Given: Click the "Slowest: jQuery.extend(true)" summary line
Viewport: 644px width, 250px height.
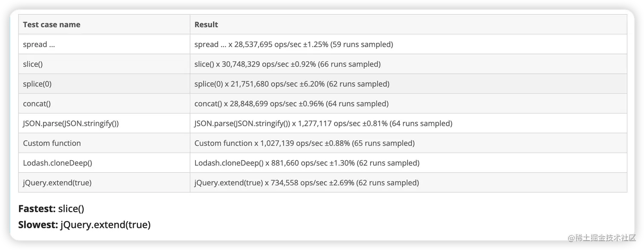Looking at the screenshot, I should click(84, 224).
